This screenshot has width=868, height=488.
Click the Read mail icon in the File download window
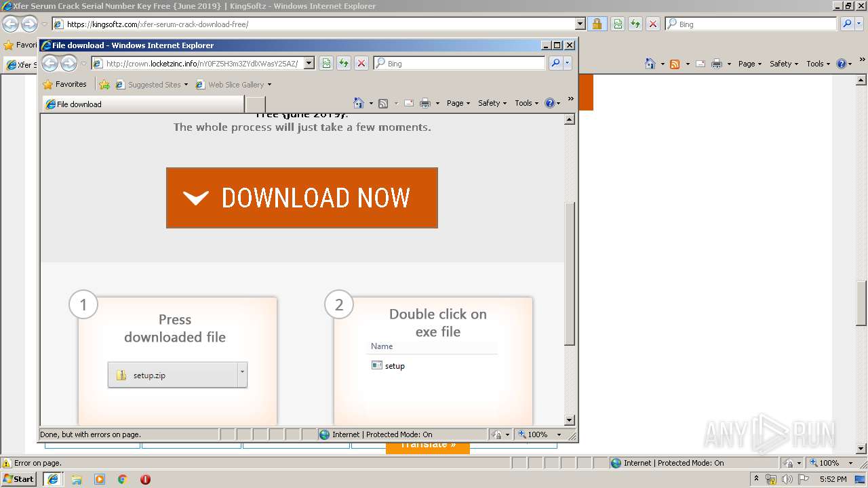[x=409, y=103]
